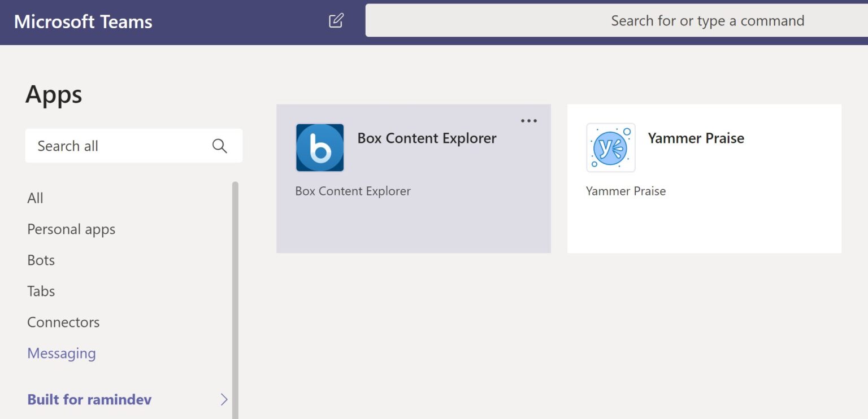Click the Built for ramindev link
This screenshot has width=868, height=419.
click(x=89, y=399)
